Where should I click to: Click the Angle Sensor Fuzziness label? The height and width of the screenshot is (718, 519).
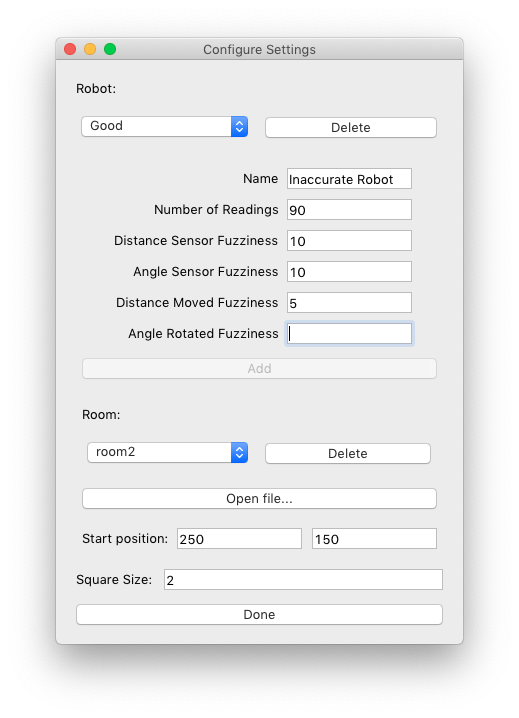pos(206,272)
